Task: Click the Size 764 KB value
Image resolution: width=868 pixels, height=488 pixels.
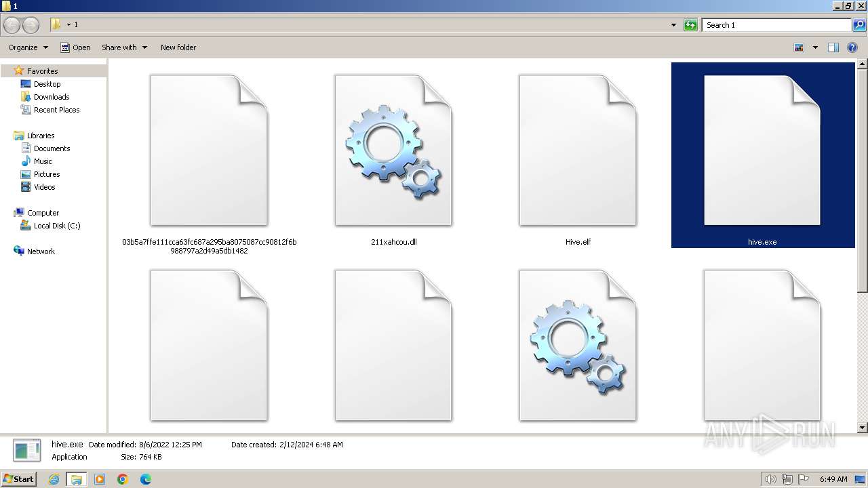Action: [x=151, y=457]
